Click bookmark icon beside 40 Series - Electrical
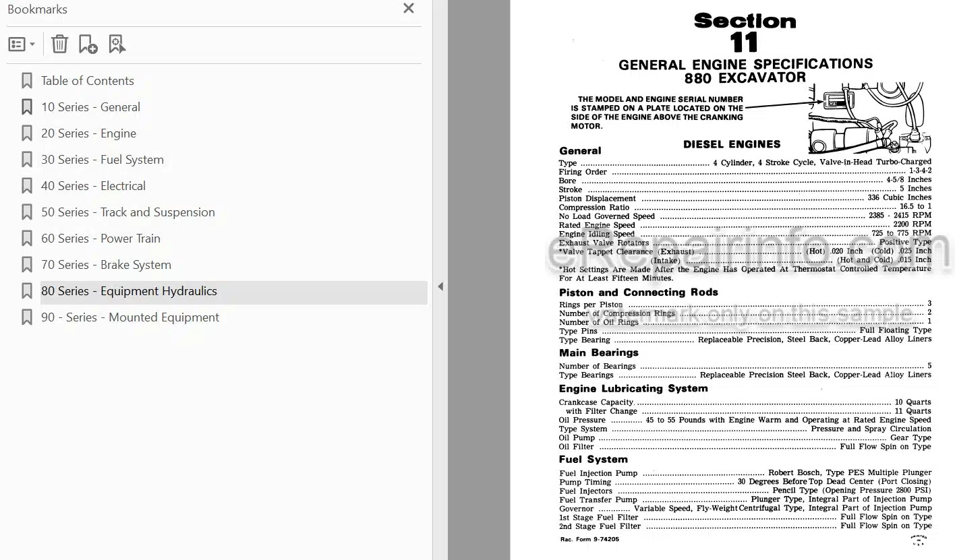This screenshot has width=955, height=560. tap(27, 186)
